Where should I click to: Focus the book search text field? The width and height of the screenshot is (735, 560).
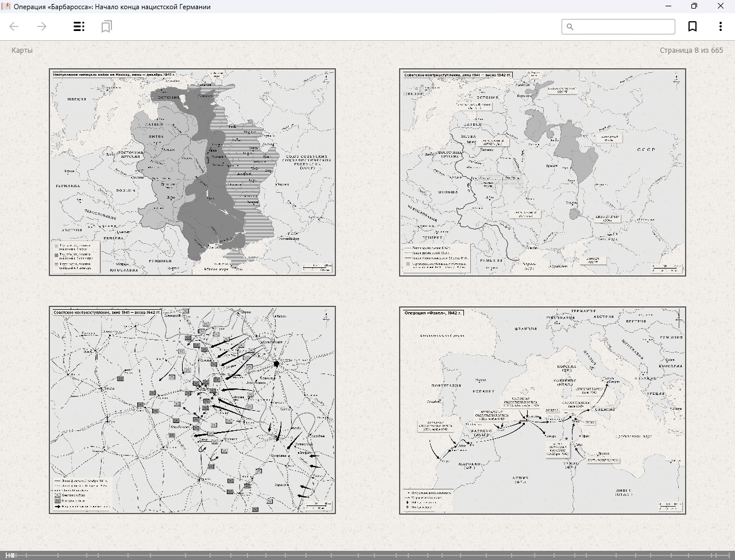pos(624,27)
